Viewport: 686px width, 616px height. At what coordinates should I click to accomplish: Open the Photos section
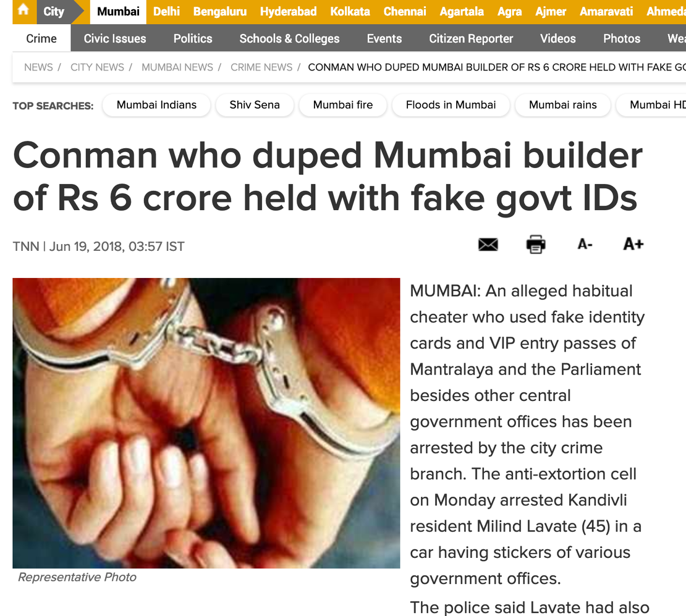point(622,38)
